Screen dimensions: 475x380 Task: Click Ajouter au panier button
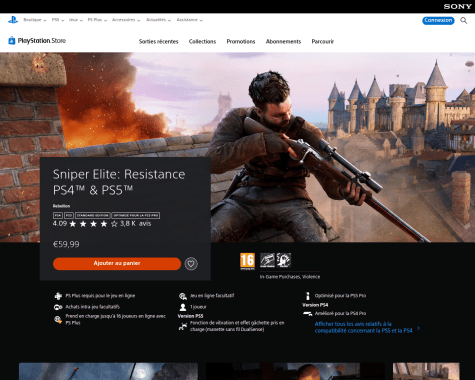coord(117,263)
